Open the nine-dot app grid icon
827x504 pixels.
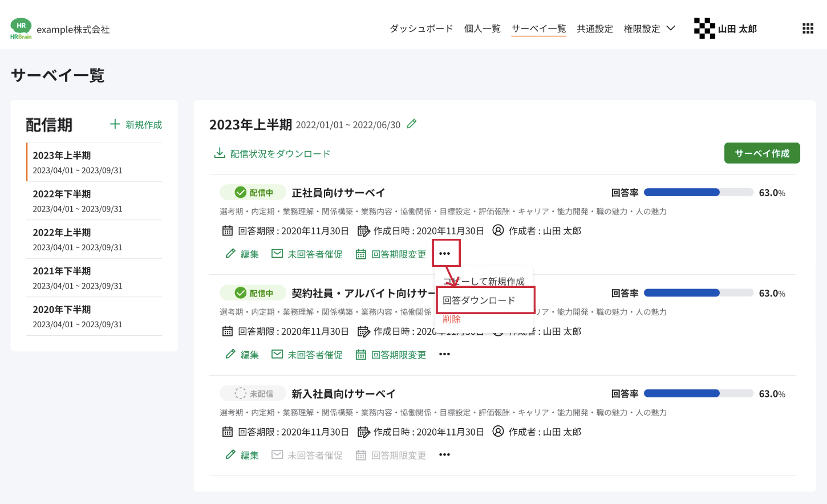808,29
